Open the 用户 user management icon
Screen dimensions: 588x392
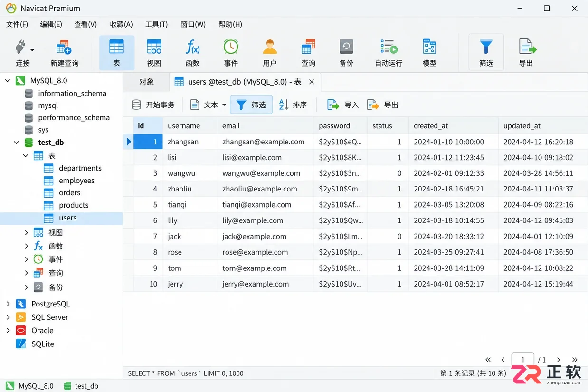(269, 53)
